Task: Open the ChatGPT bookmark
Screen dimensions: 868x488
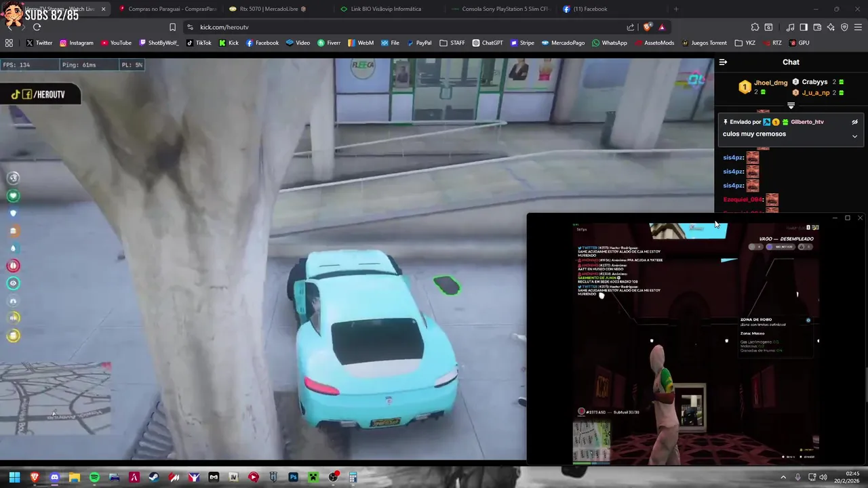Action: 488,43
